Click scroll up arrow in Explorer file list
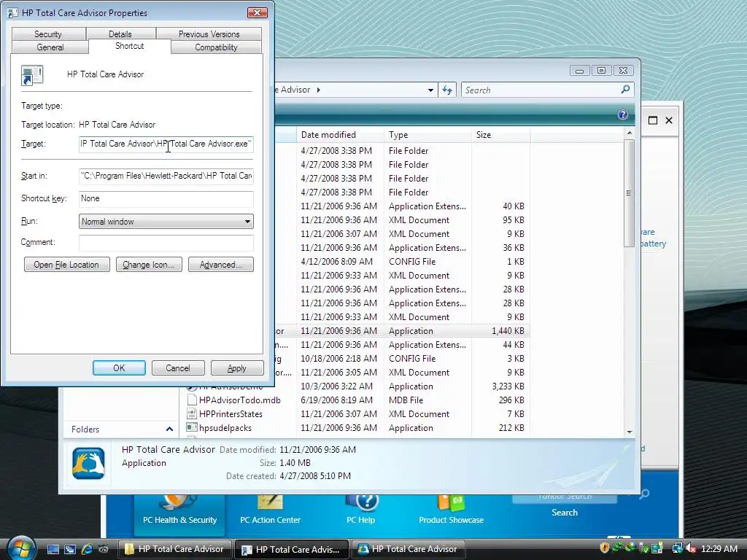The width and height of the screenshot is (747, 560). pyautogui.click(x=630, y=133)
